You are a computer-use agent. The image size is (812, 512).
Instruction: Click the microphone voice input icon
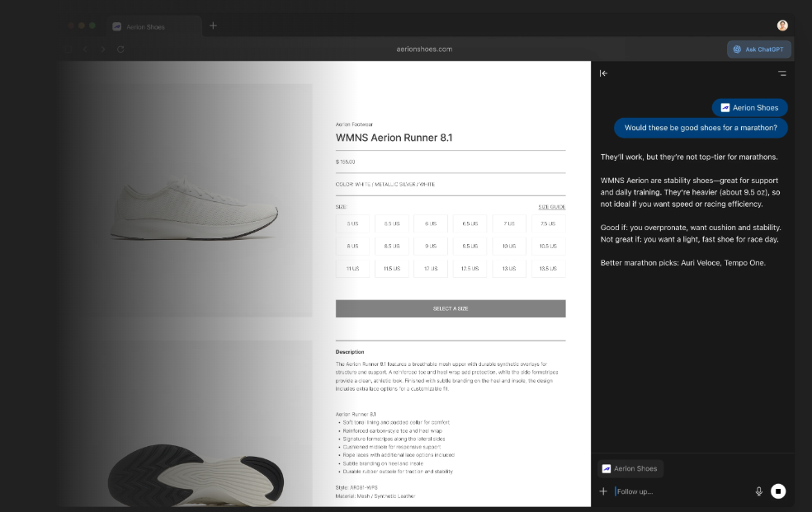point(758,491)
